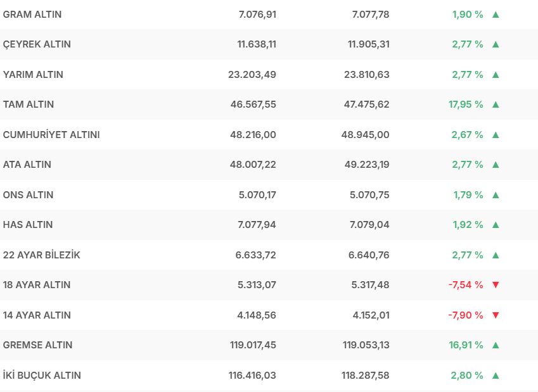Click the 17,95 % change for TAM ALTIN
The width and height of the screenshot is (538, 392).
tap(466, 104)
